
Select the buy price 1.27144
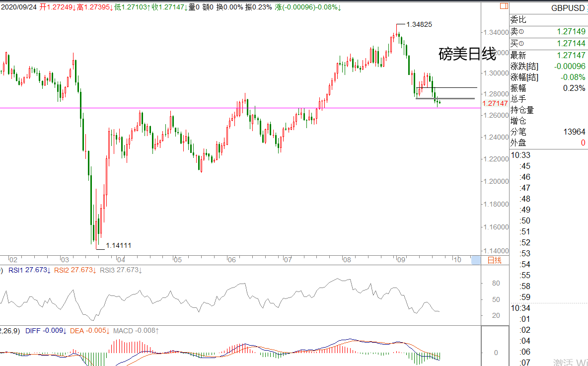click(x=571, y=44)
